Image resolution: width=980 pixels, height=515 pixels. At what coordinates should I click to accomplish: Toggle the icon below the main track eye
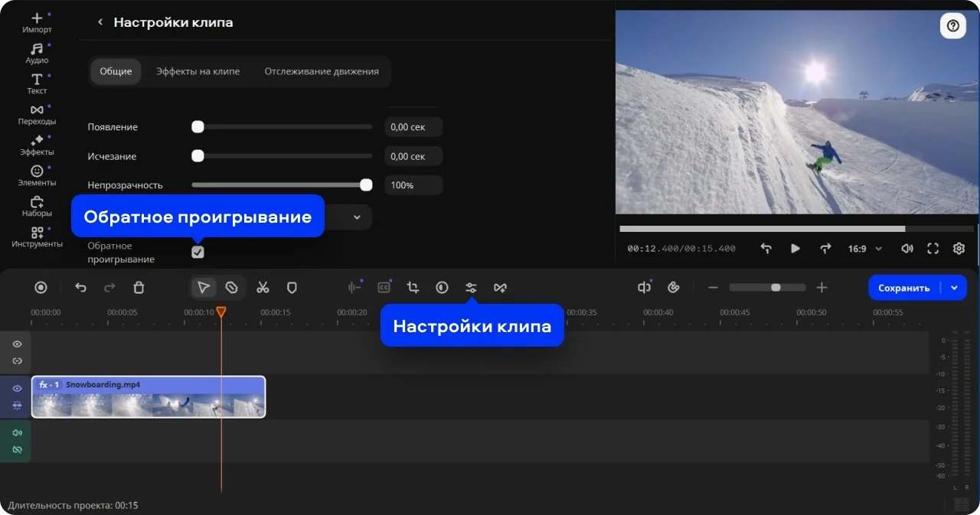coord(17,405)
